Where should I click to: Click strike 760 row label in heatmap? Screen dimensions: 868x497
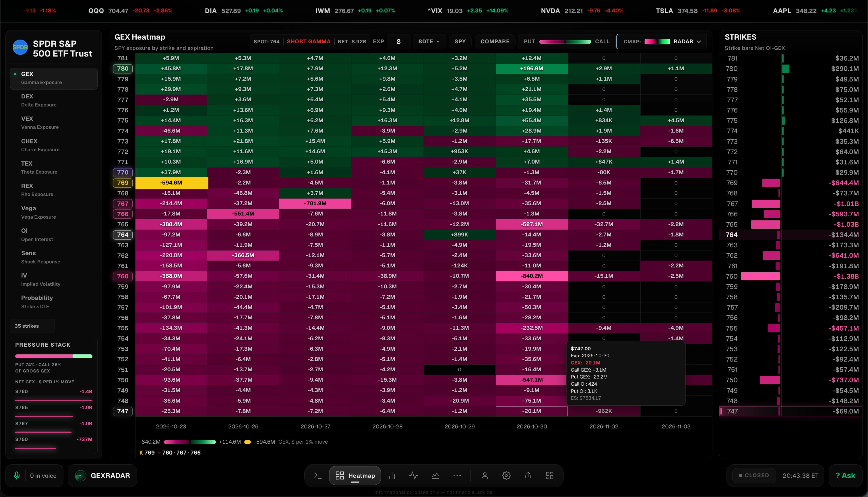[x=123, y=276]
